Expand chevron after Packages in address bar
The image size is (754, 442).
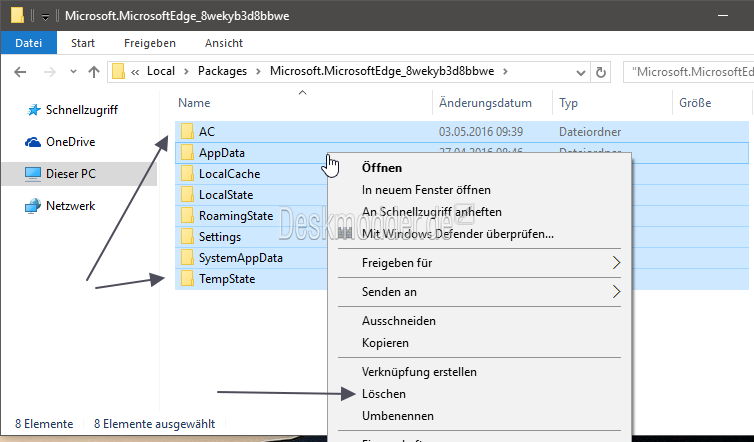[258, 72]
